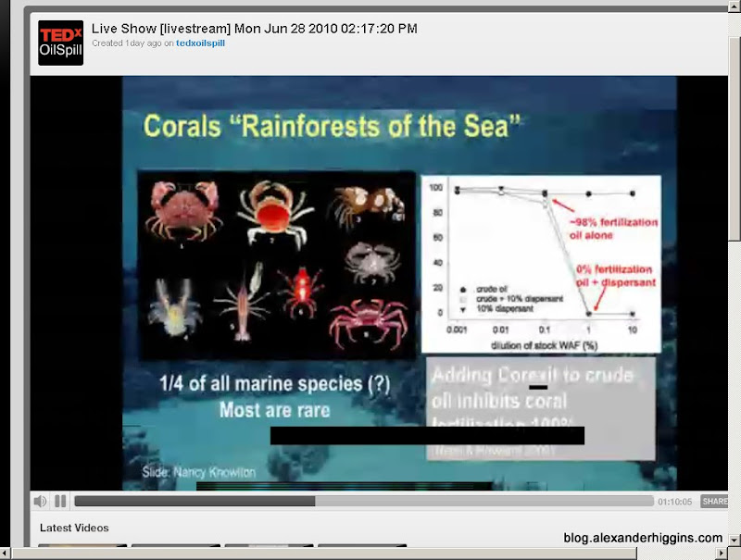
Task: Click the vertical scrollbar down arrow
Action: click(x=735, y=540)
